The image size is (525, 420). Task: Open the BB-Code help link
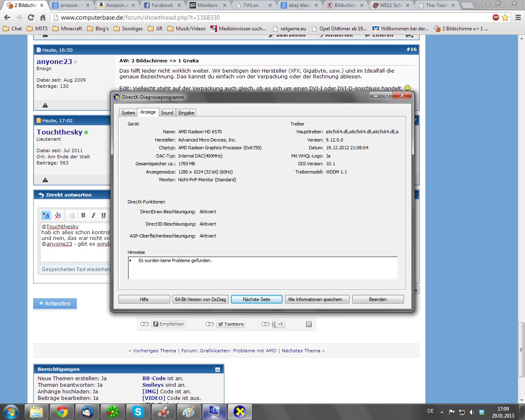coord(154,379)
